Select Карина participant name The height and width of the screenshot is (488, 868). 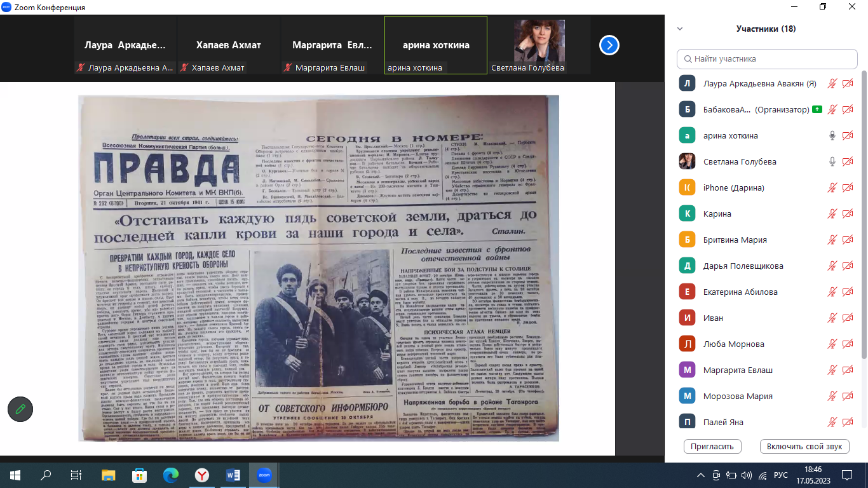point(717,213)
